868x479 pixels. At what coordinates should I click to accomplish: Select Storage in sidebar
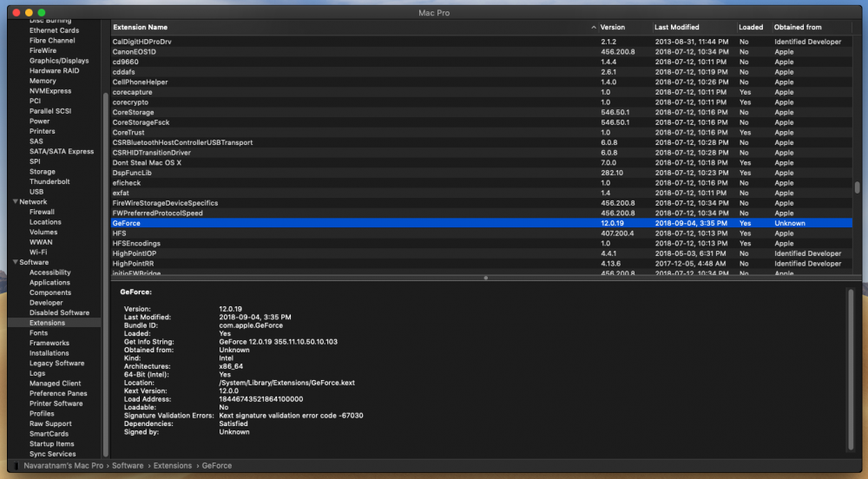pos(42,172)
